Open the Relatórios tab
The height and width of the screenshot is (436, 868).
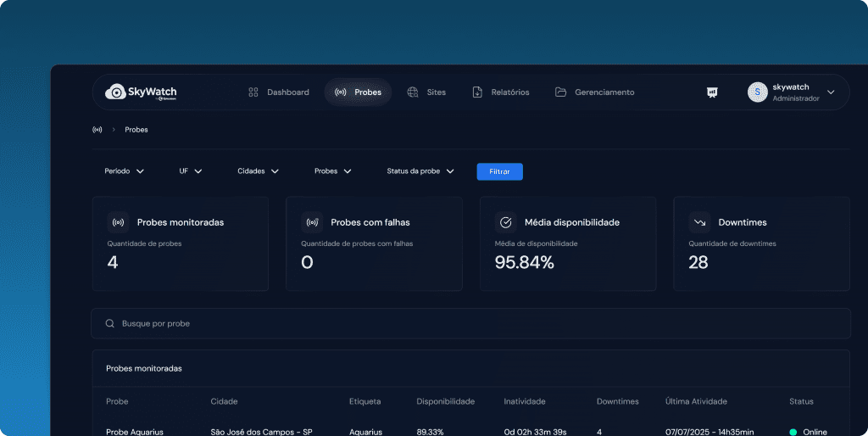click(x=501, y=92)
